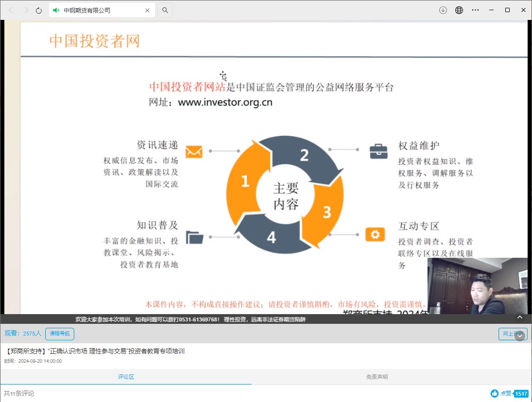Collapse the scrolling notice bar with the up chevron

click(x=520, y=317)
